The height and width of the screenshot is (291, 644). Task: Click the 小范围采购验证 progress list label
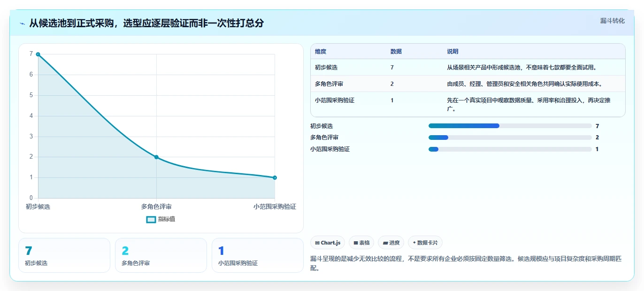click(x=330, y=149)
